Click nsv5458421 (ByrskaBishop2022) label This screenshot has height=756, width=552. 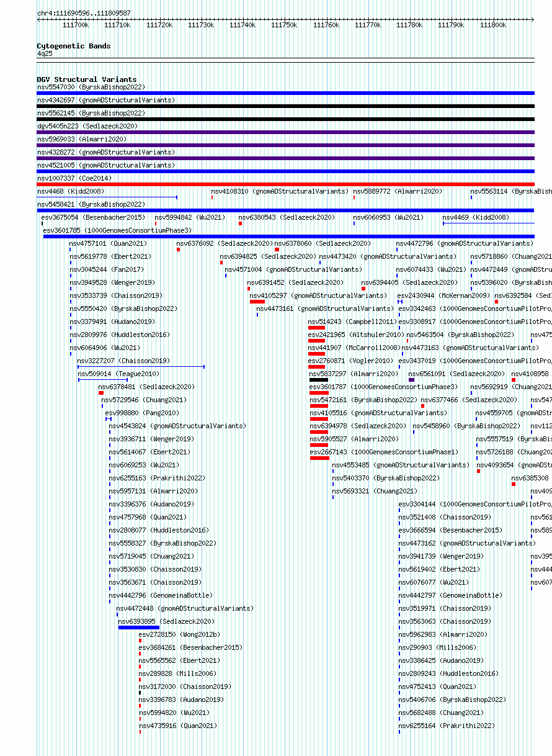point(91,204)
